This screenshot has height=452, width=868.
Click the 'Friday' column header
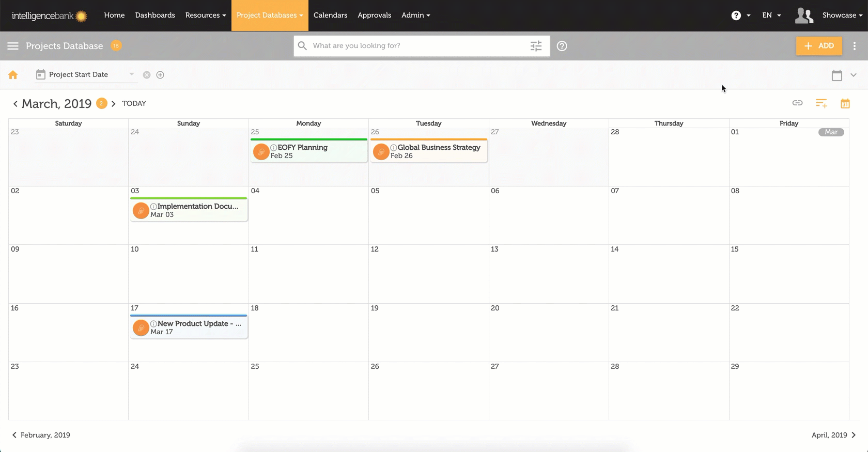click(x=789, y=123)
